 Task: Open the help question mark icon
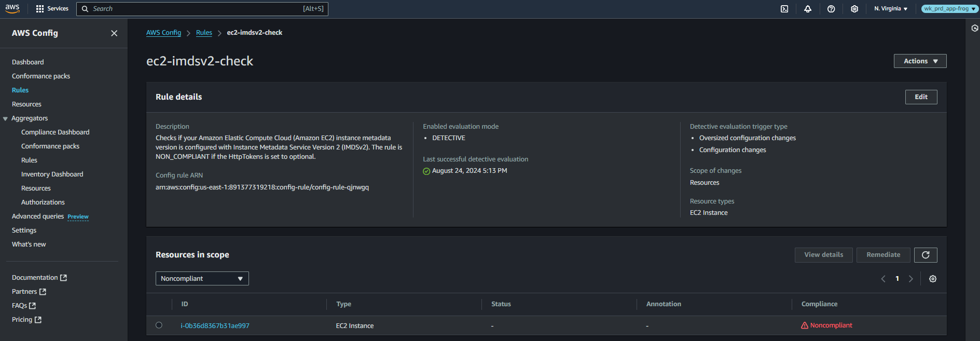(831, 9)
